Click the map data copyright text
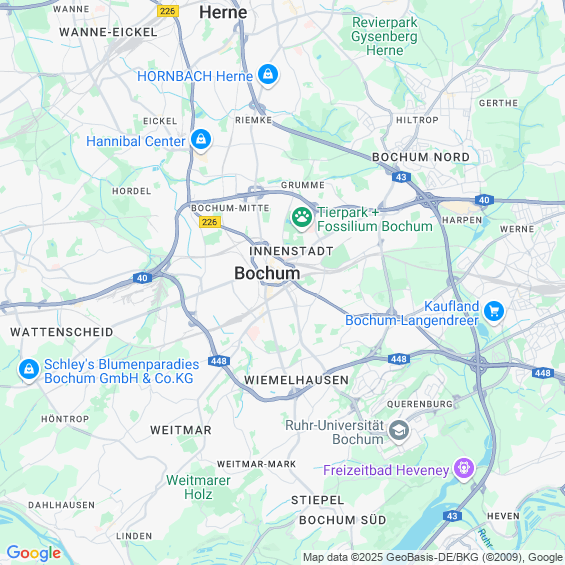 pos(432,557)
